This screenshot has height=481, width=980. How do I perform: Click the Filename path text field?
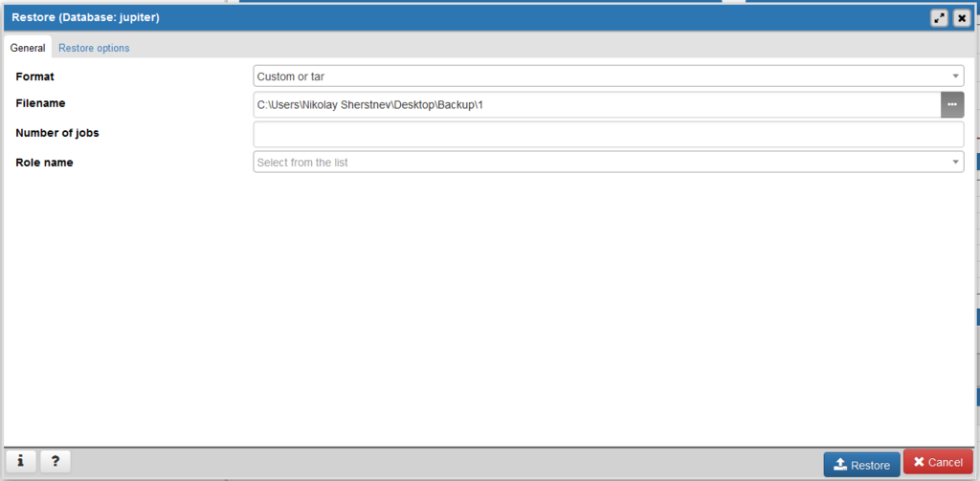click(x=593, y=104)
